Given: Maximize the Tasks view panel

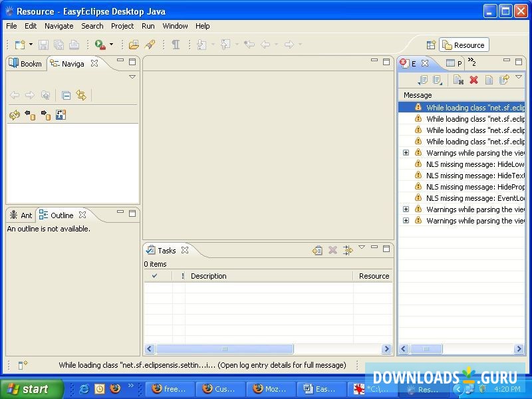Looking at the screenshot, I should point(386,249).
